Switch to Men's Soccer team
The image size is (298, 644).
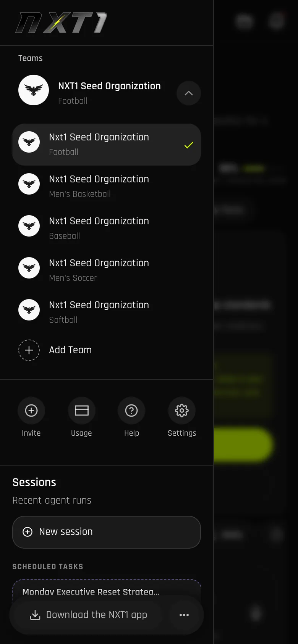107,270
